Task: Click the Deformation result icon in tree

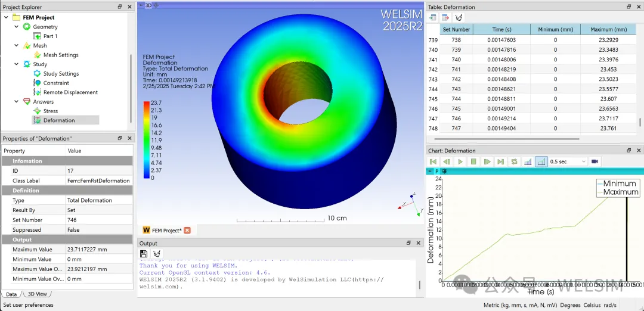Action: tap(37, 120)
